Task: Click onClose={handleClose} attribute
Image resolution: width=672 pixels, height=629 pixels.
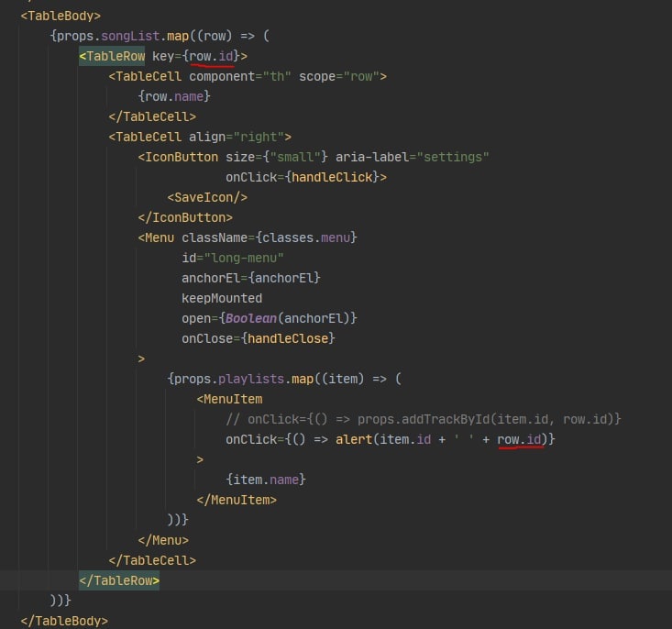Action: (258, 338)
